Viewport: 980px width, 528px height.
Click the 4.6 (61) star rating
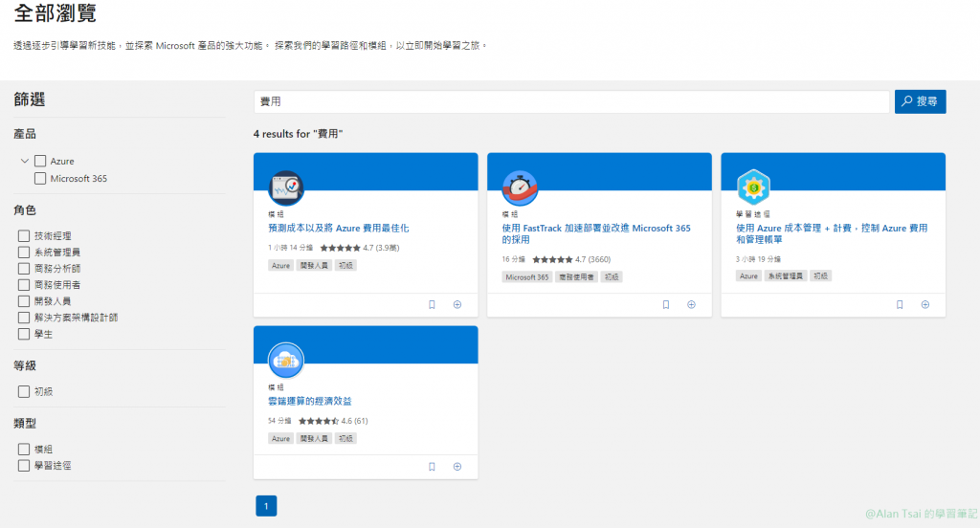tap(333, 421)
